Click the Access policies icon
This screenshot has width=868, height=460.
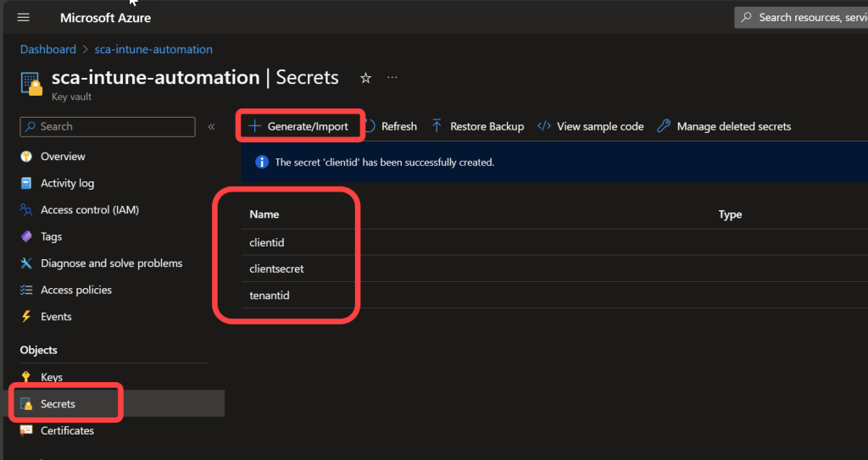[x=26, y=291]
